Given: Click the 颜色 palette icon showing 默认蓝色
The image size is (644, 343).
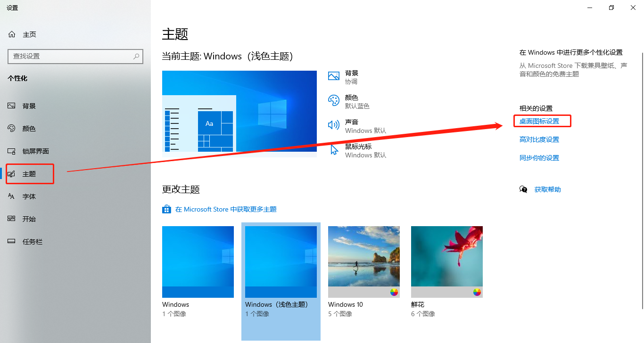Looking at the screenshot, I should point(334,100).
